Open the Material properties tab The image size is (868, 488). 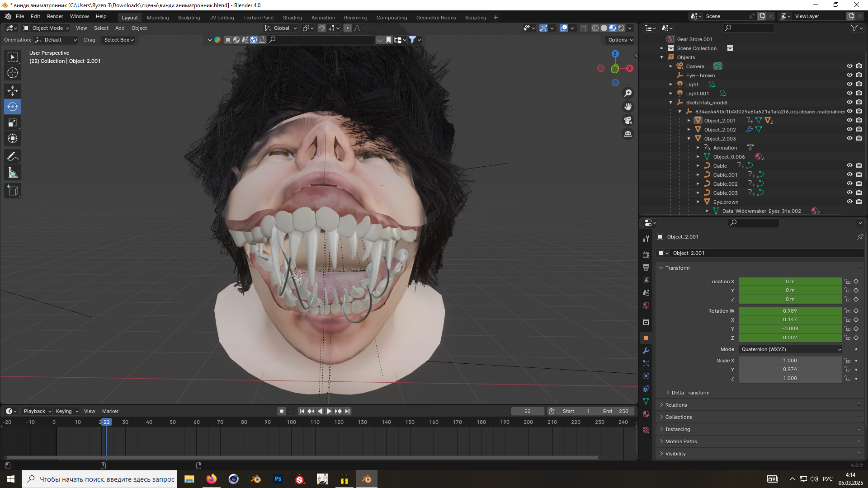646,414
